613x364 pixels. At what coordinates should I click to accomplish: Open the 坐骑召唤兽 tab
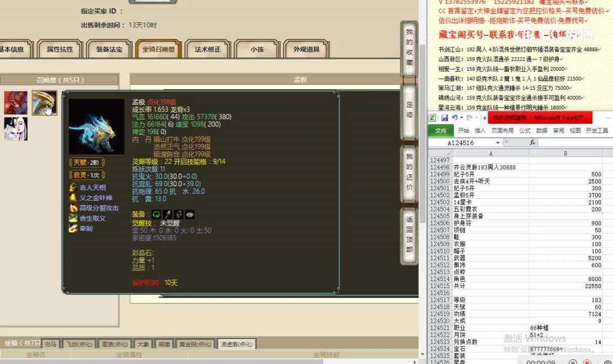[x=158, y=49]
